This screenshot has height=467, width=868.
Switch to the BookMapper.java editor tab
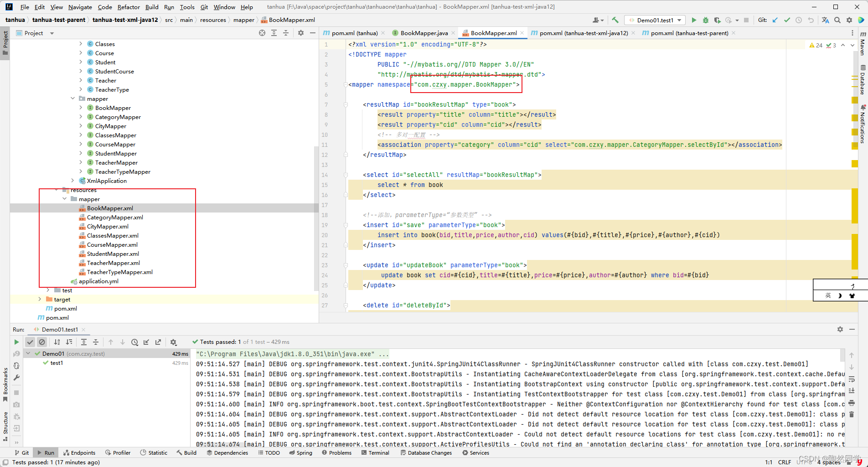coord(424,33)
